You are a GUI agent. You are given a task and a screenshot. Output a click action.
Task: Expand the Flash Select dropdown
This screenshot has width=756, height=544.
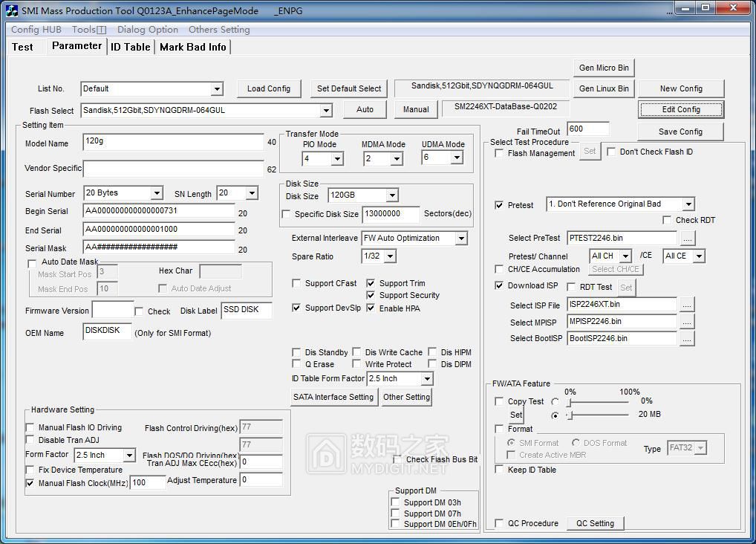pyautogui.click(x=325, y=111)
